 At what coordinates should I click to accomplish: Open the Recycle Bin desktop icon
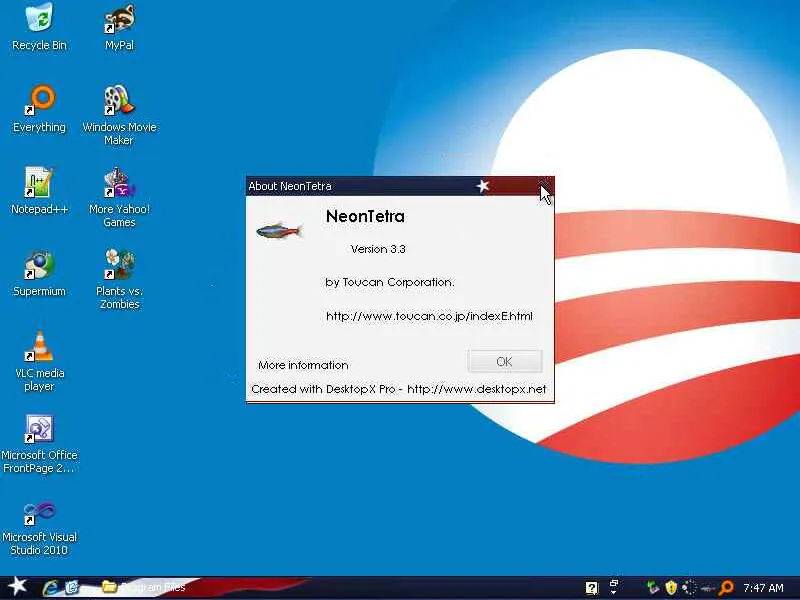[x=39, y=26]
